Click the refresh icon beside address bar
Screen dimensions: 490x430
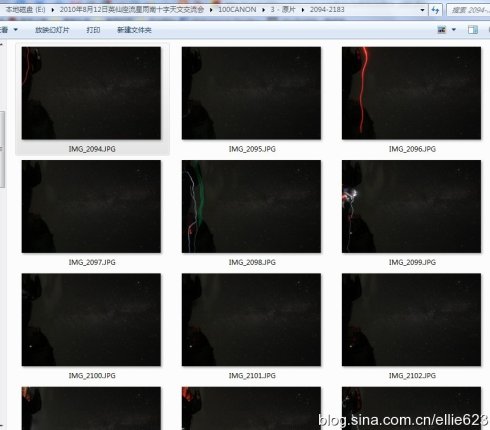coord(435,10)
